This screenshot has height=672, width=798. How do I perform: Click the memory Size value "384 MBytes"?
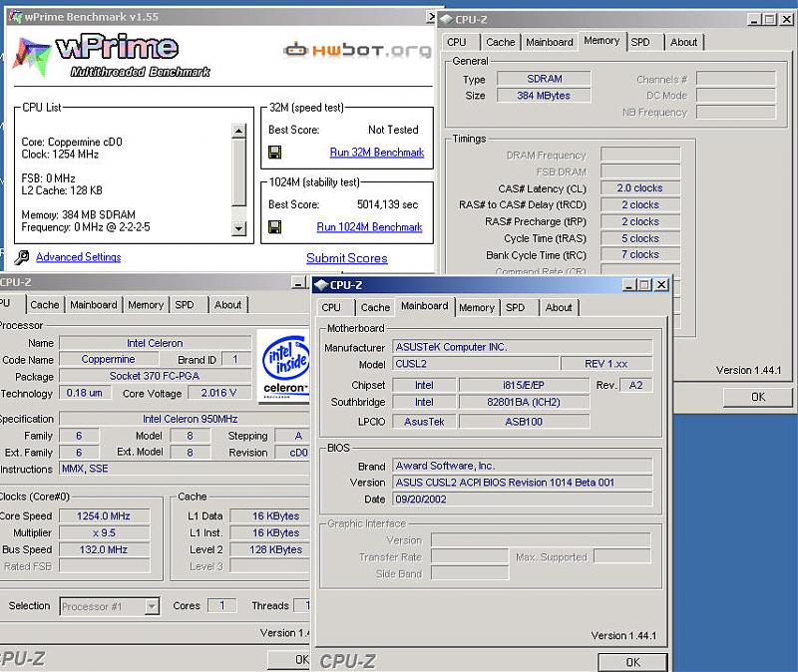pos(544,96)
